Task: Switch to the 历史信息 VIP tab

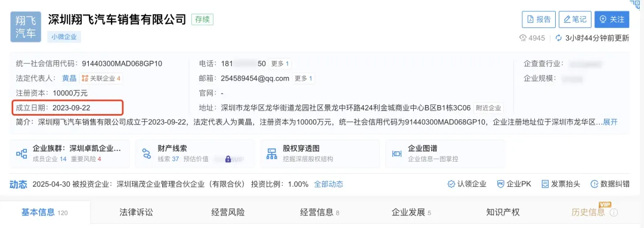Action: (x=588, y=212)
